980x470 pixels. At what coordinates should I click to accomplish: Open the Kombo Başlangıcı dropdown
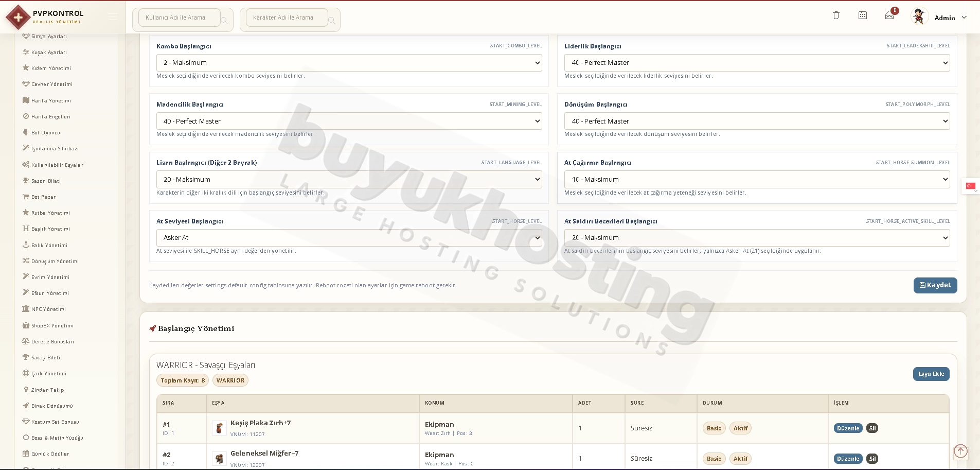coord(349,63)
